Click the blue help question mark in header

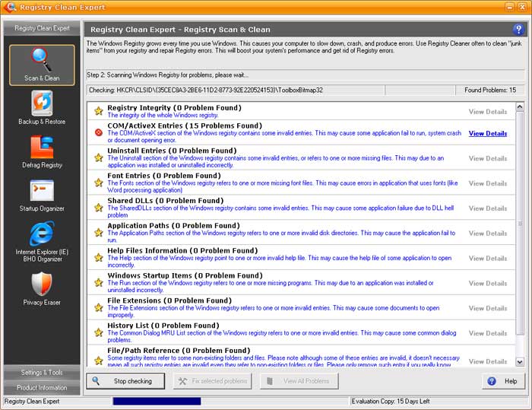pyautogui.click(x=518, y=30)
